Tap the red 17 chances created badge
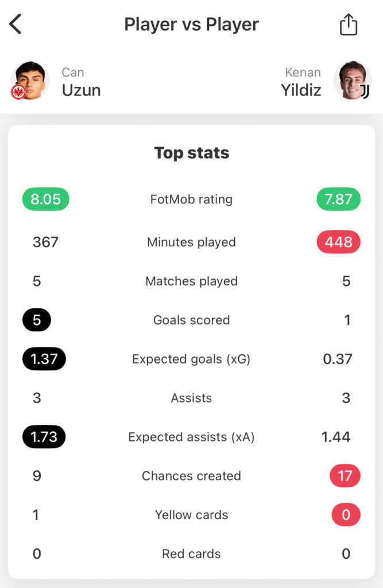 click(345, 476)
